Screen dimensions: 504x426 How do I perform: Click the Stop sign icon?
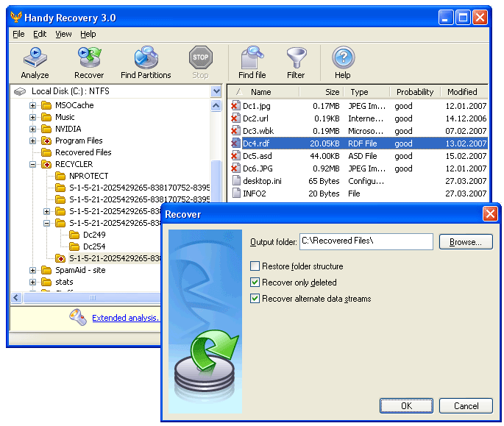coord(201,57)
